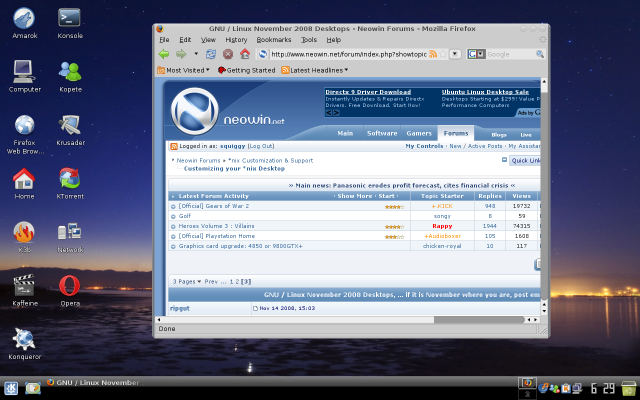Screen dimensions: 640x400
Task: Start Kopete messenger from desktop
Action: coord(70,76)
